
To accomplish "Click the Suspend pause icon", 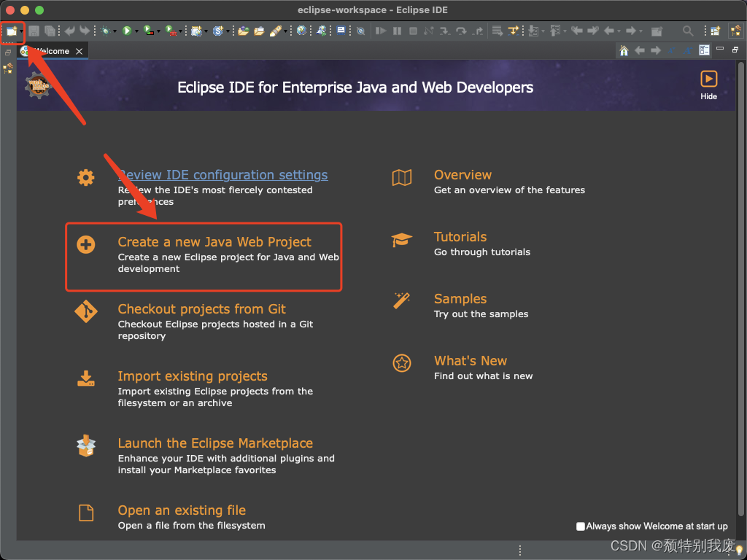I will 397,31.
